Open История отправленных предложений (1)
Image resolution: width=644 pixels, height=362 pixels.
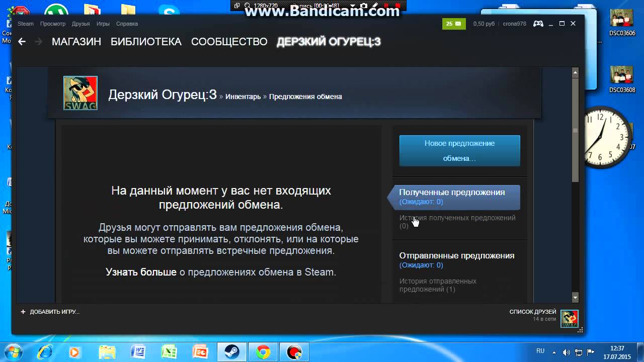[x=438, y=285]
